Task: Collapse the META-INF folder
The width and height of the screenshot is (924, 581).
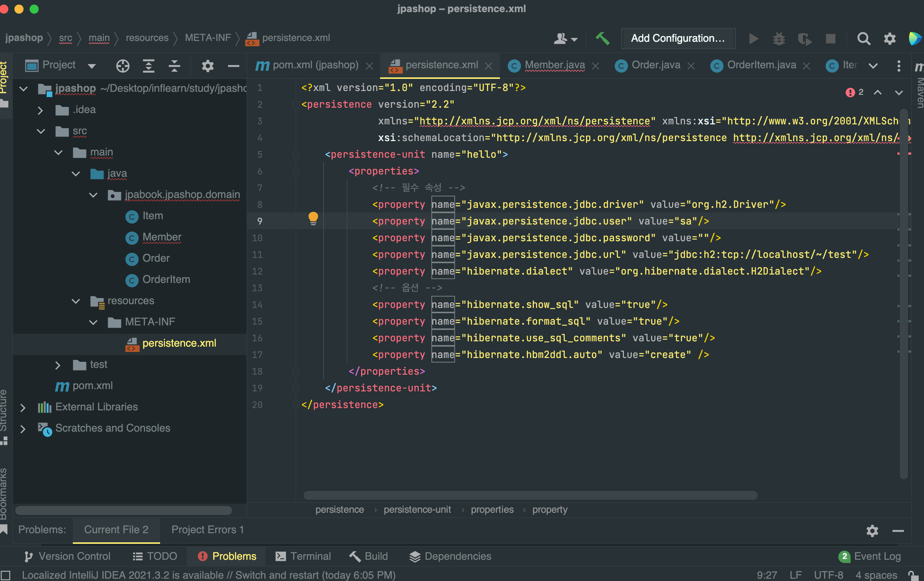Action: (93, 322)
